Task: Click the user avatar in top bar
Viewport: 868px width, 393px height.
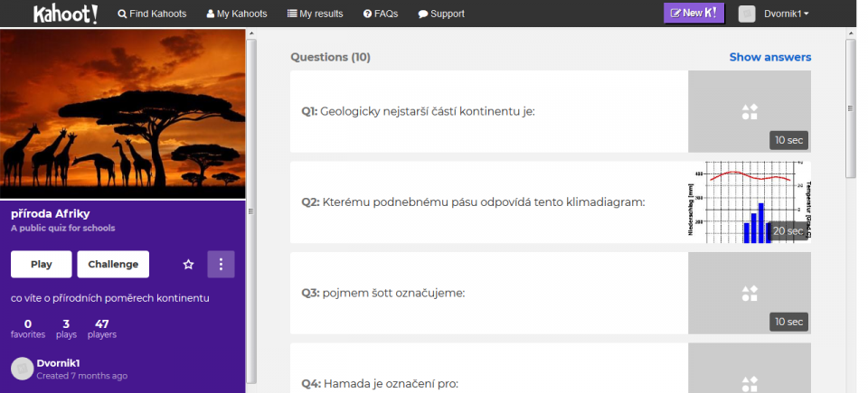Action: (x=747, y=14)
